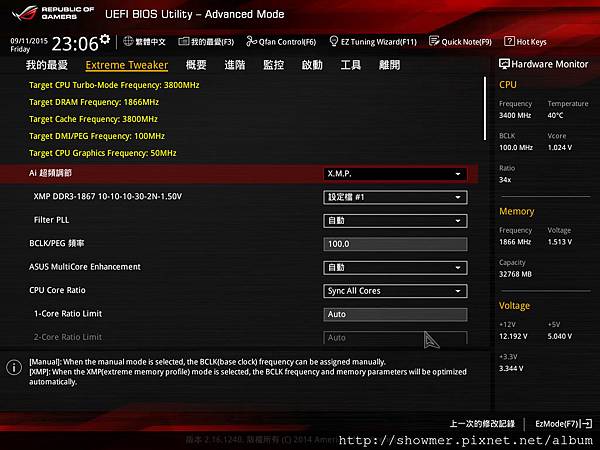
Task: Click Target DRAM Frequency: 1866MHz text
Action: [x=94, y=102]
